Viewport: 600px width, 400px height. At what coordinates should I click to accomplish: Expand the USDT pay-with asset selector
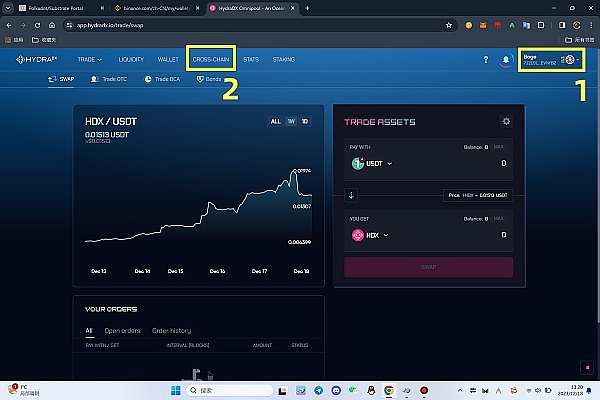coord(373,163)
